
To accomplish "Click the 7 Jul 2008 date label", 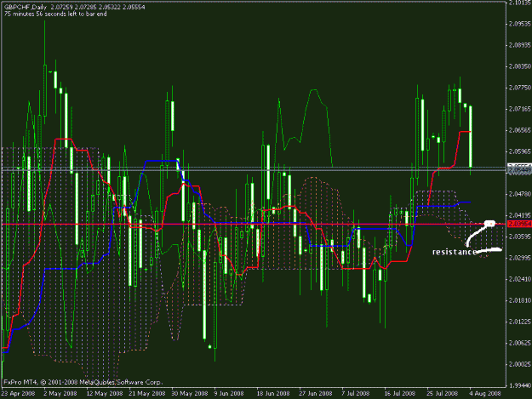I will coord(356,393).
